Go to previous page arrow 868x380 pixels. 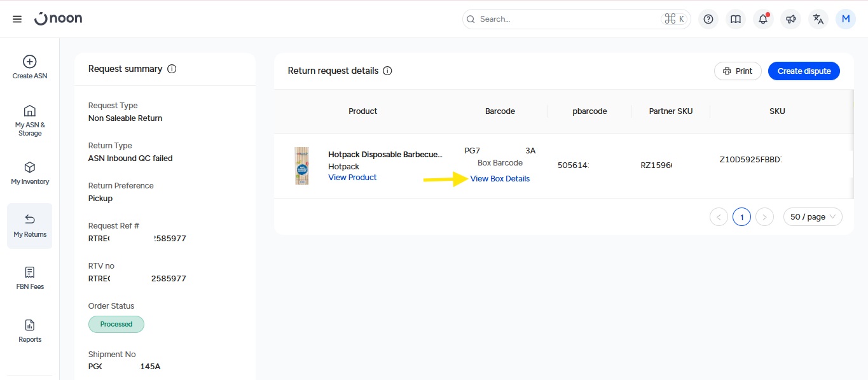point(719,217)
